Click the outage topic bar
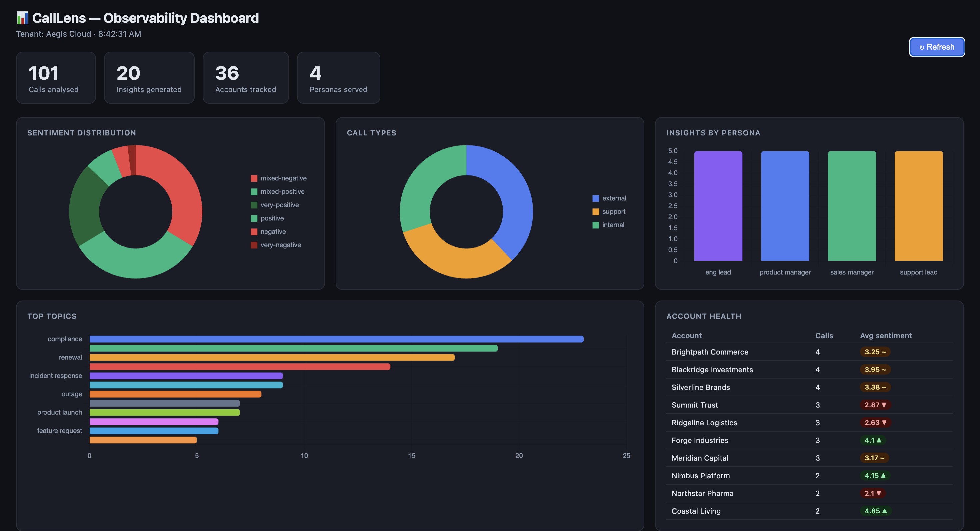 point(175,394)
